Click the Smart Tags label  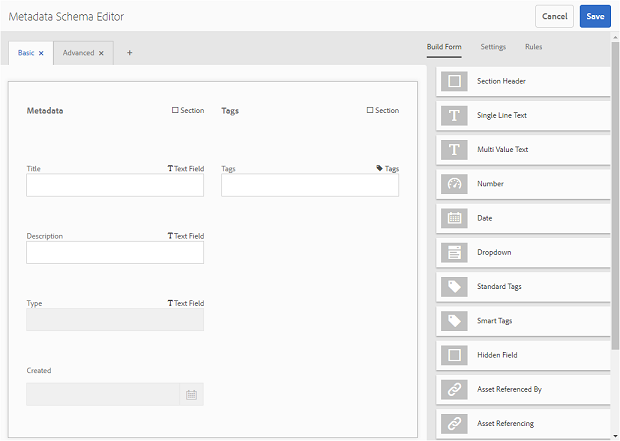tap(494, 321)
